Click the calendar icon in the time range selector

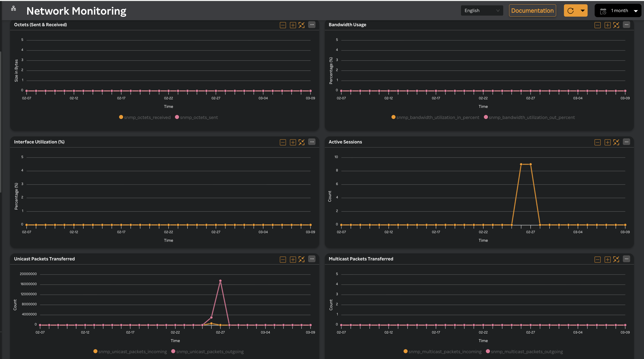(603, 10)
